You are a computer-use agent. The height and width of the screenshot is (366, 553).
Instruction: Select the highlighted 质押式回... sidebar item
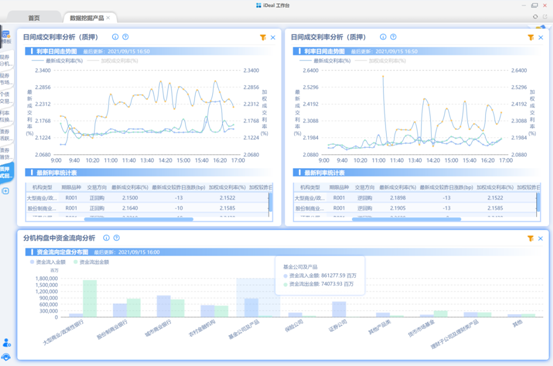pyautogui.click(x=6, y=172)
